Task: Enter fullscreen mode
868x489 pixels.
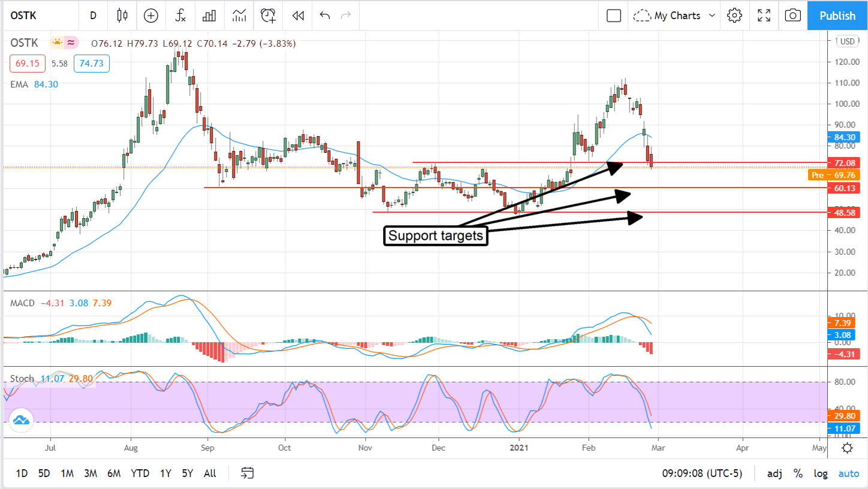Action: tap(764, 16)
